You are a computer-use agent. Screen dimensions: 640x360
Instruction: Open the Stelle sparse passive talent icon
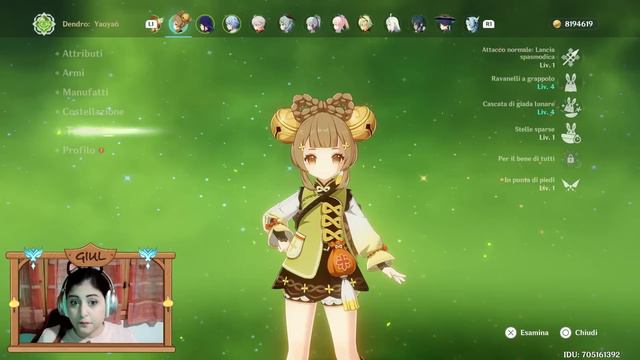pos(571,133)
